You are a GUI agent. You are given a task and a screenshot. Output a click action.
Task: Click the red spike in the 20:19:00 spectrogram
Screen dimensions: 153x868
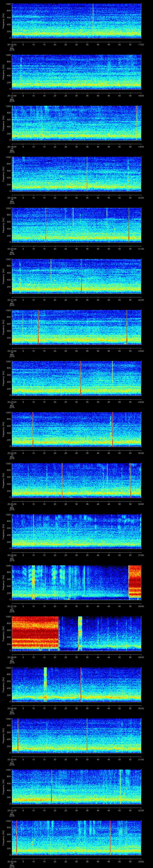(87, 174)
